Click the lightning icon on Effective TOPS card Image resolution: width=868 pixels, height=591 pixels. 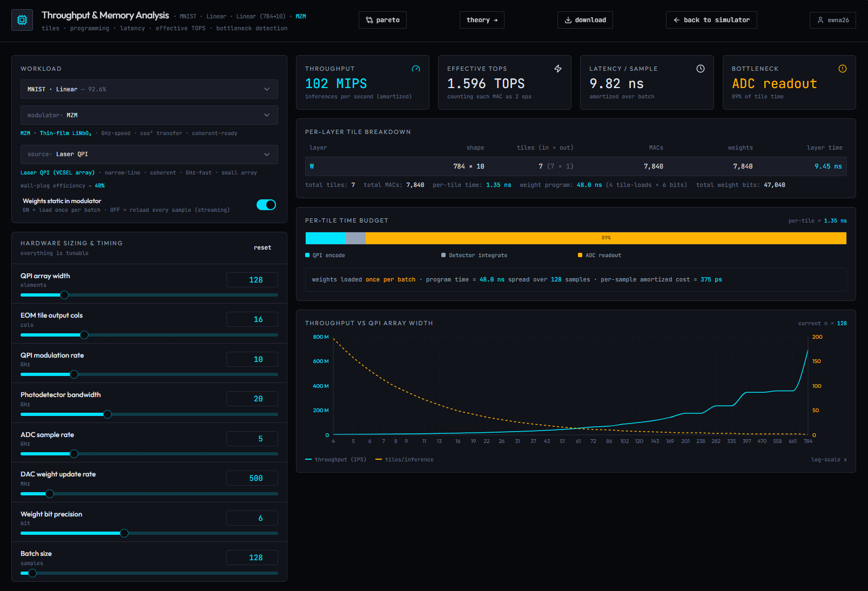coord(558,69)
